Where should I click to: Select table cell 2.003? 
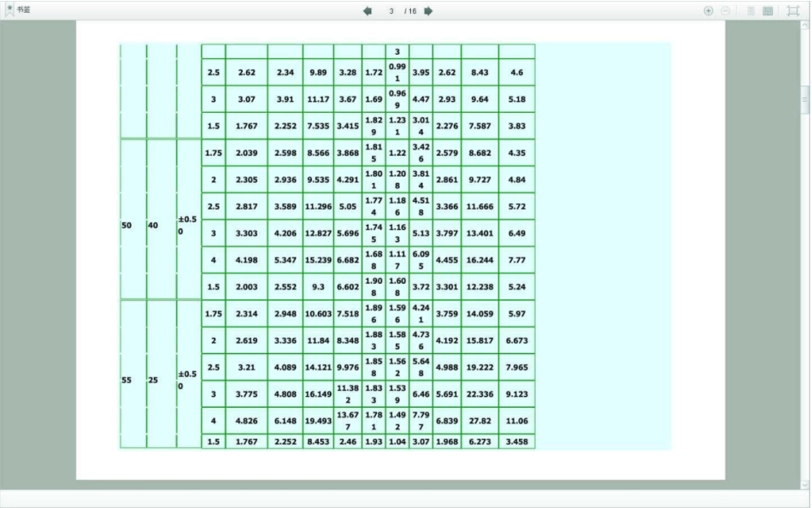point(246,286)
